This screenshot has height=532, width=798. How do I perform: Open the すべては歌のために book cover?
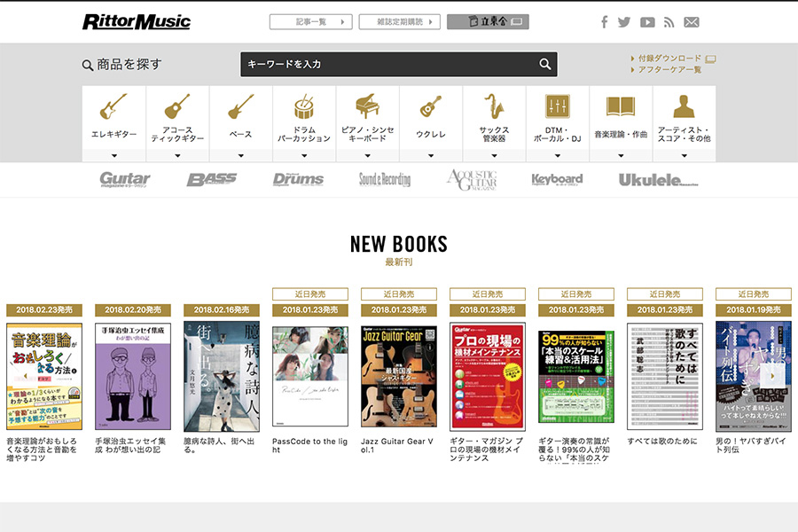click(x=665, y=377)
